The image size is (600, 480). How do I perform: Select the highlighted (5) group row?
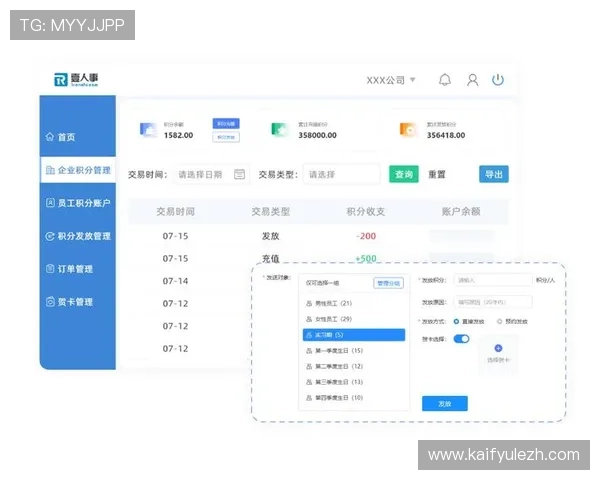coord(354,335)
